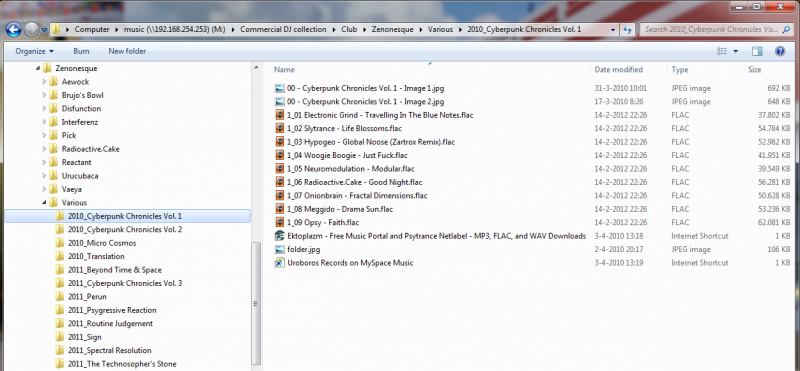Click the Uroboros Records shortcut icon

279,263
